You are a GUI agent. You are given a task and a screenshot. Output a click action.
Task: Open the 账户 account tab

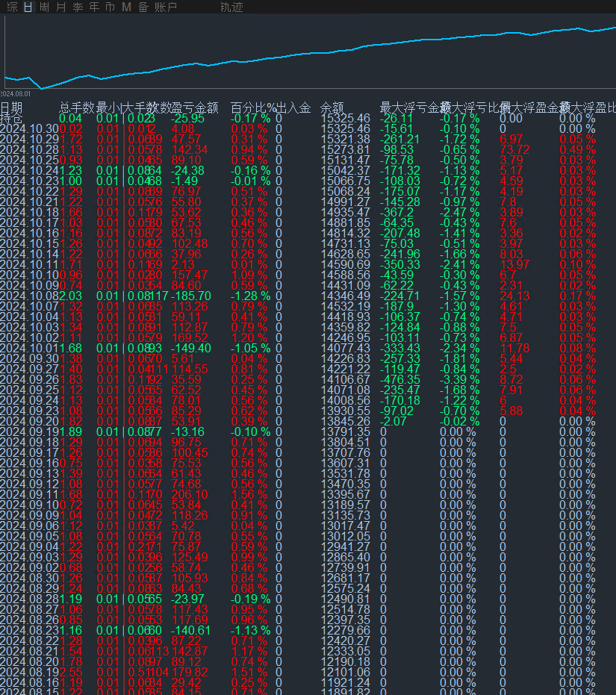coord(166,7)
